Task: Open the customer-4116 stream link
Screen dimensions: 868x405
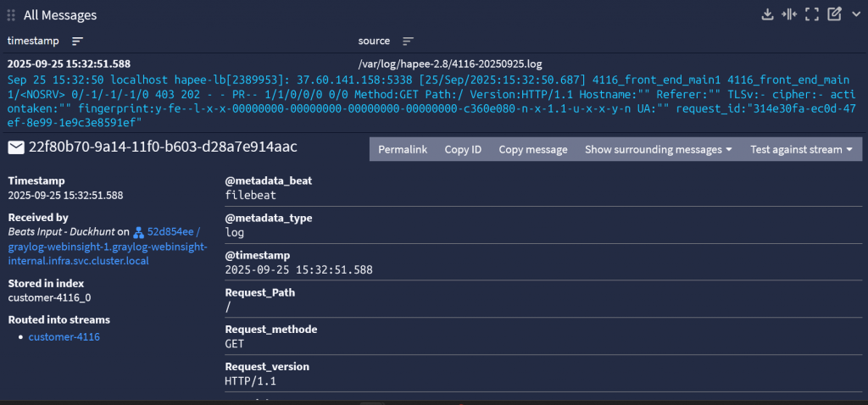Action: tap(64, 337)
